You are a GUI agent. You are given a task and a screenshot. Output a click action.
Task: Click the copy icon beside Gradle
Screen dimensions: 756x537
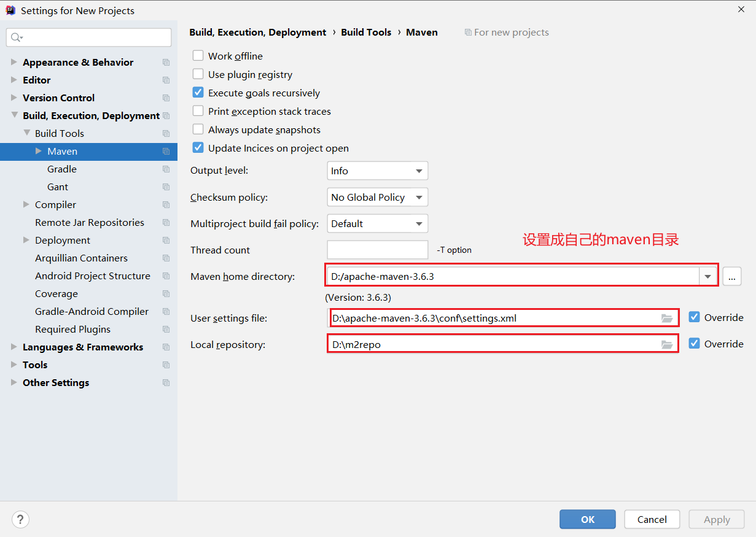(x=166, y=169)
